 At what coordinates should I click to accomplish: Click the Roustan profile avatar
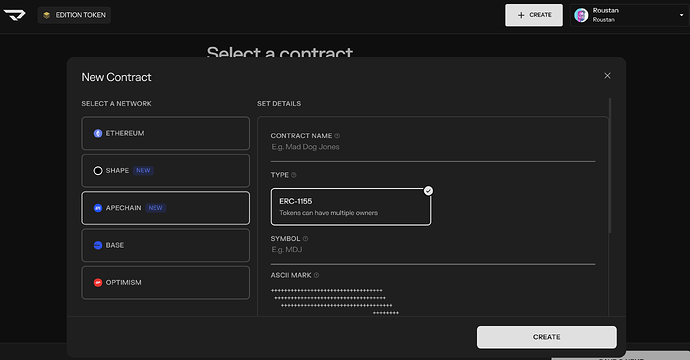tap(581, 15)
